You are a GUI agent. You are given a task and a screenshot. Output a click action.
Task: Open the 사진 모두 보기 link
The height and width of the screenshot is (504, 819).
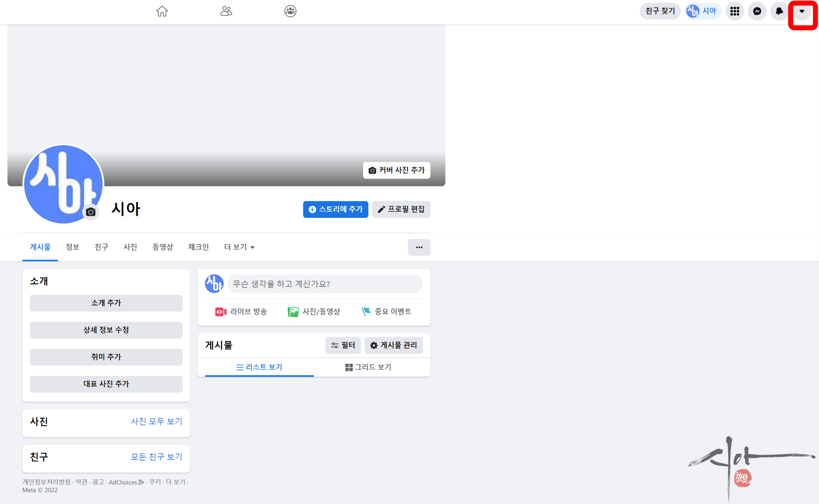(156, 421)
